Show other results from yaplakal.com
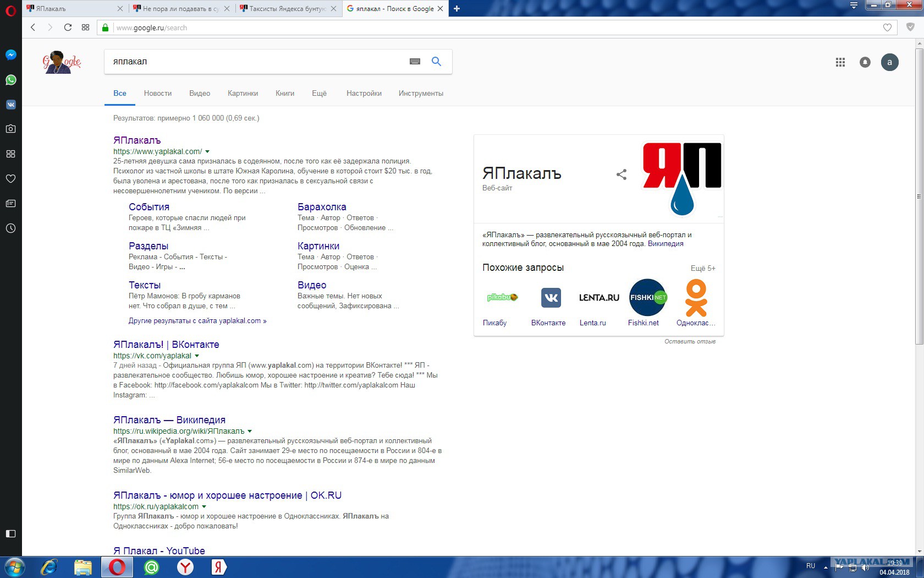The image size is (924, 578). (x=197, y=321)
